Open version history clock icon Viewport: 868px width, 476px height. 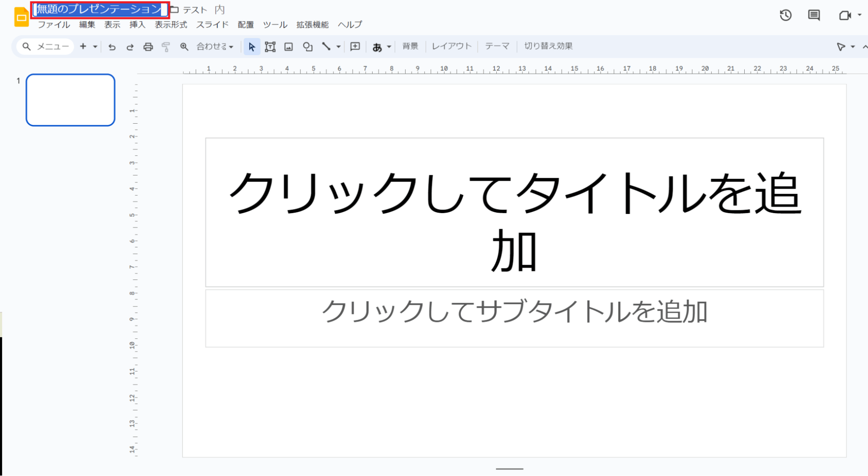(785, 15)
